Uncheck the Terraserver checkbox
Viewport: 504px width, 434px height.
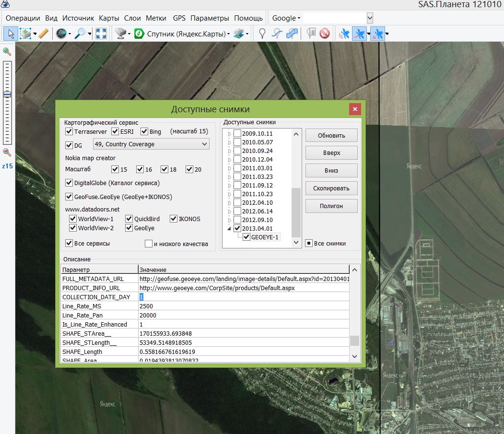(69, 131)
